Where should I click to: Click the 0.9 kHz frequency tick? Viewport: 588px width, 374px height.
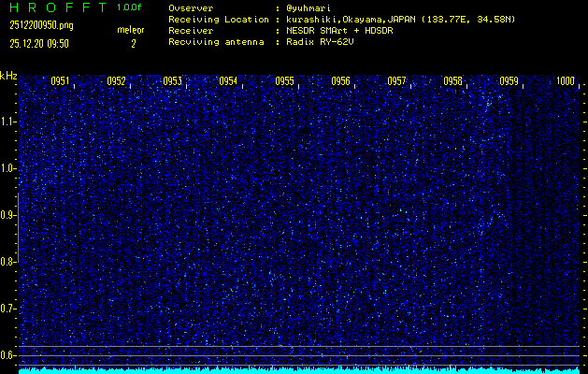(8, 215)
